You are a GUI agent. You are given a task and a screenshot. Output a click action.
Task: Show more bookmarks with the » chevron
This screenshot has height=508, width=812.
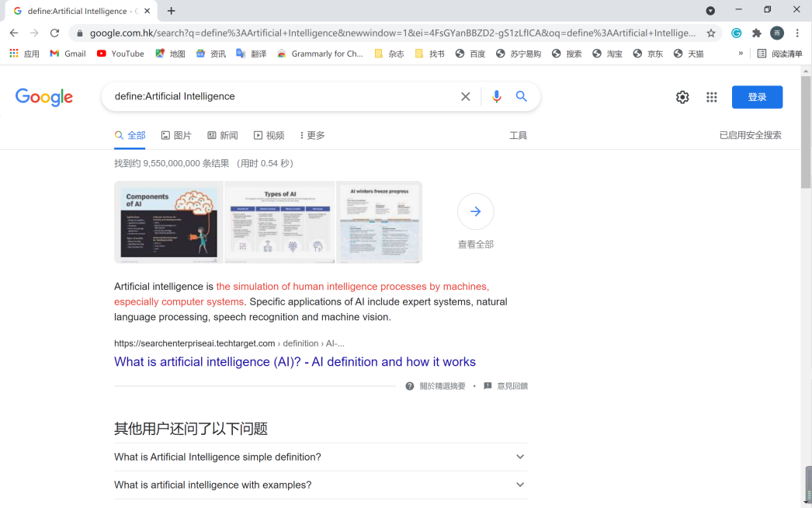coord(741,53)
